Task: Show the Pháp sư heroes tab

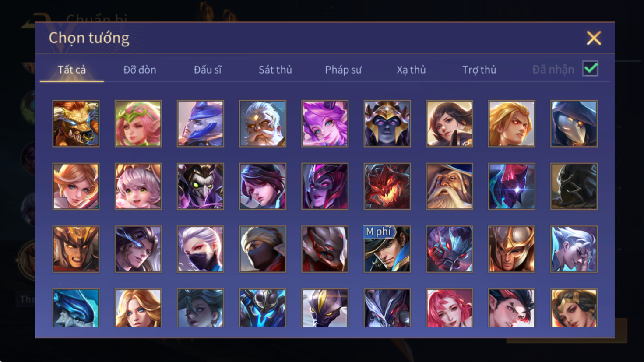Action: coord(343,70)
